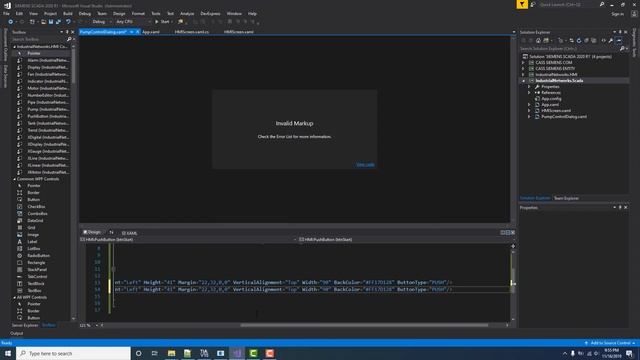
Task: Click the feedback notification flag icon
Action: (522, 4)
